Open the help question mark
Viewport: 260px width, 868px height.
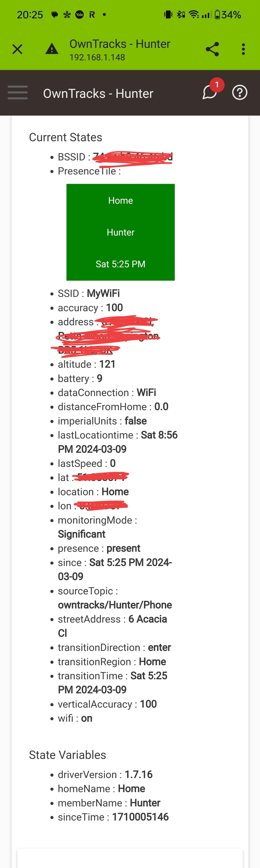[x=240, y=93]
